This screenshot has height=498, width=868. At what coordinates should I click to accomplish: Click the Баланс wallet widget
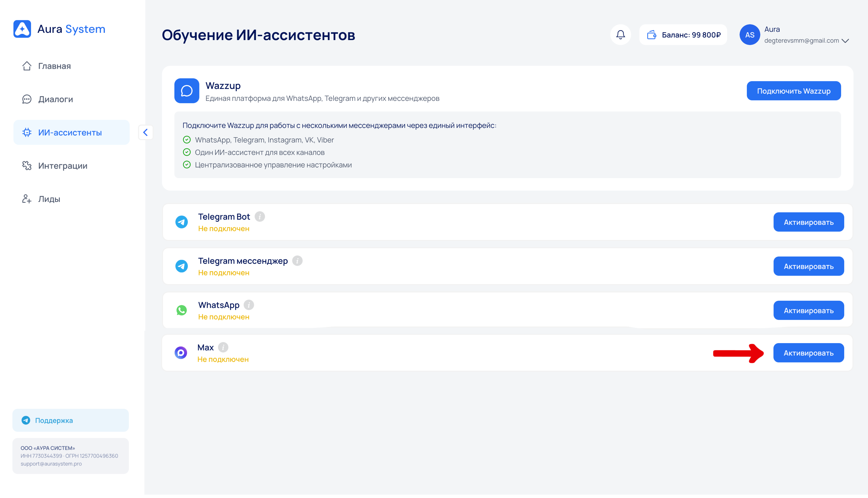click(683, 35)
